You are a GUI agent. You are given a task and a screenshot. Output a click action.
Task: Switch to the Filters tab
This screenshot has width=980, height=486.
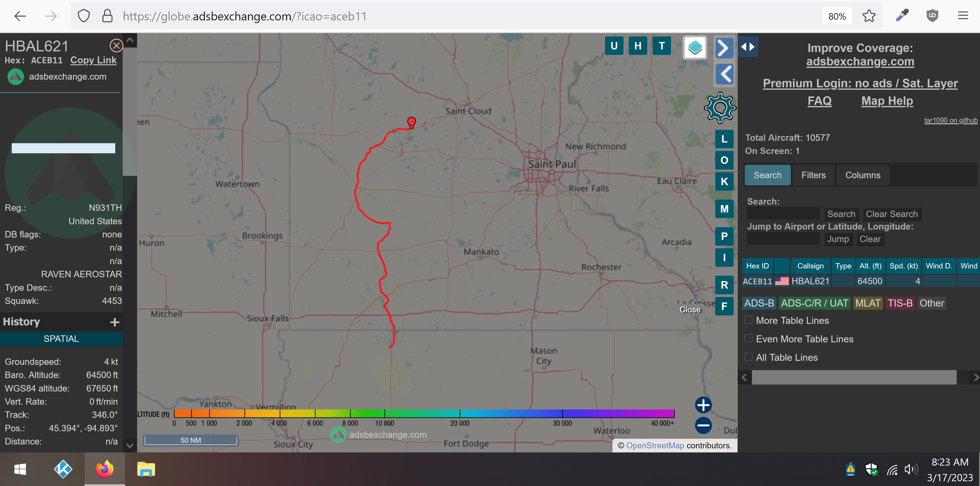pyautogui.click(x=813, y=175)
